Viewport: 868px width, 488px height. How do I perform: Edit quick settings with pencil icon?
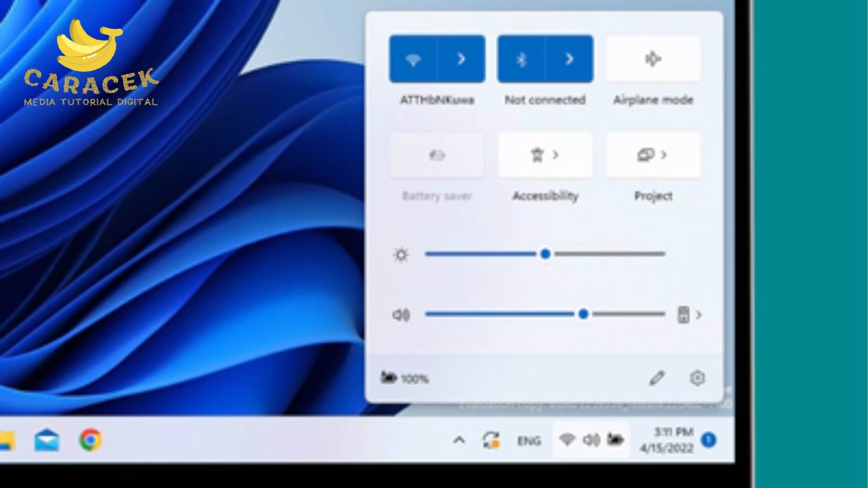point(657,378)
